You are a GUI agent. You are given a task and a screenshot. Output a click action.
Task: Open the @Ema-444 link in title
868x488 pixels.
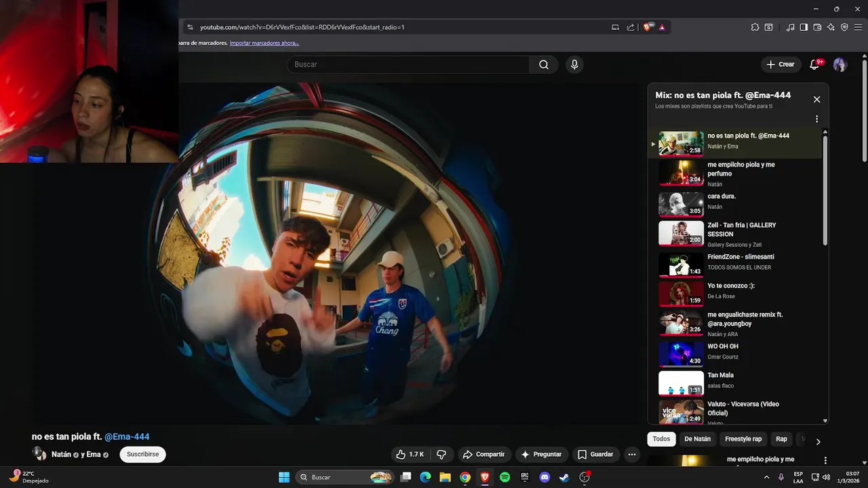tap(127, 436)
